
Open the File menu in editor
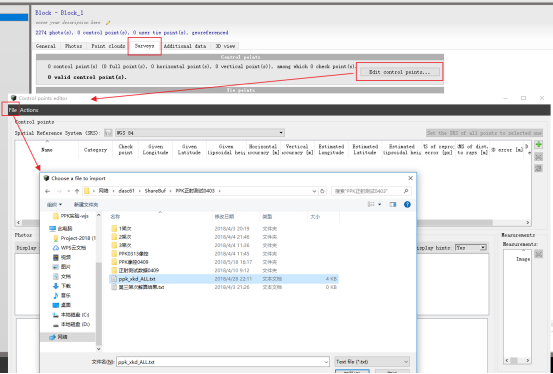pos(12,110)
